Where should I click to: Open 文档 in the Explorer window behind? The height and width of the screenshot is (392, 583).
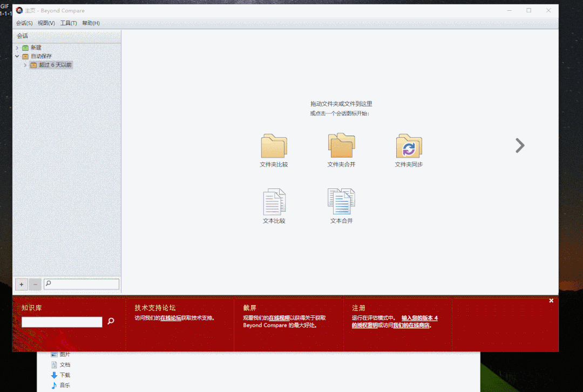click(65, 365)
